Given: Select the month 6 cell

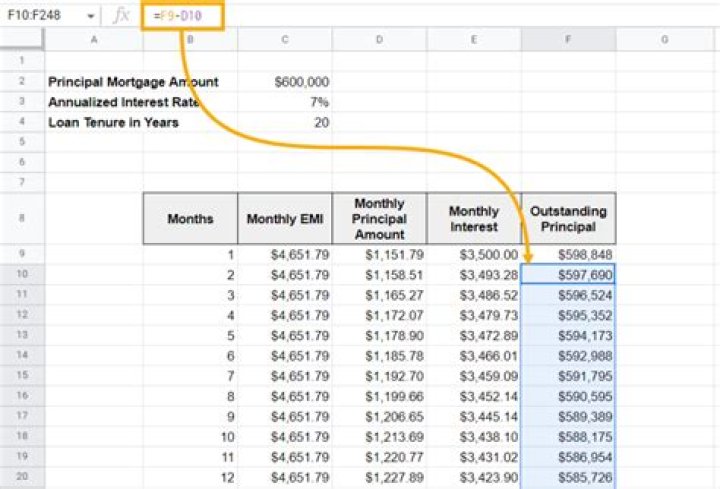Looking at the screenshot, I should [190, 355].
